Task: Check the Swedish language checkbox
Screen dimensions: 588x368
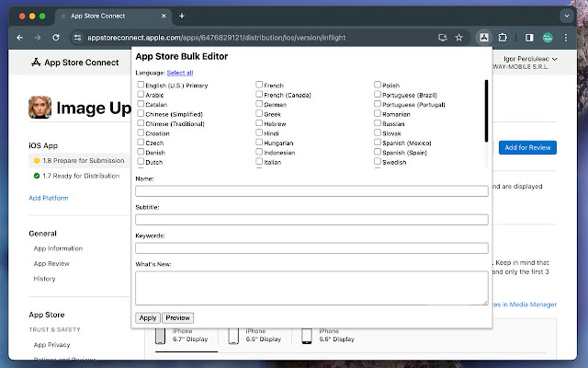Action: pos(378,161)
